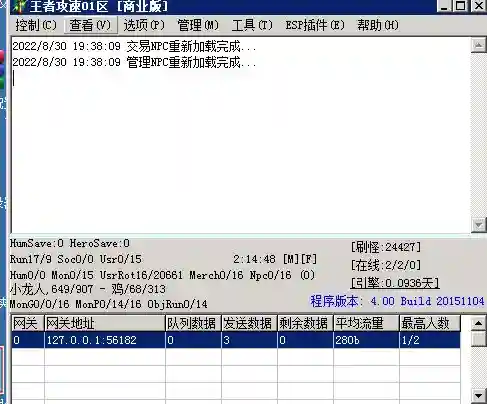
Task: Click log panel scroll down arrow
Action: [478, 225]
